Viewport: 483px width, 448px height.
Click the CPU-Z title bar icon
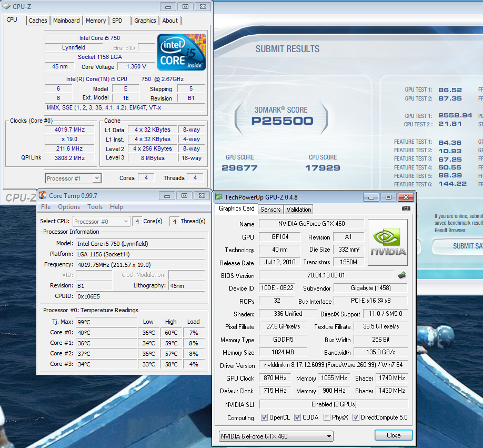click(6, 6)
